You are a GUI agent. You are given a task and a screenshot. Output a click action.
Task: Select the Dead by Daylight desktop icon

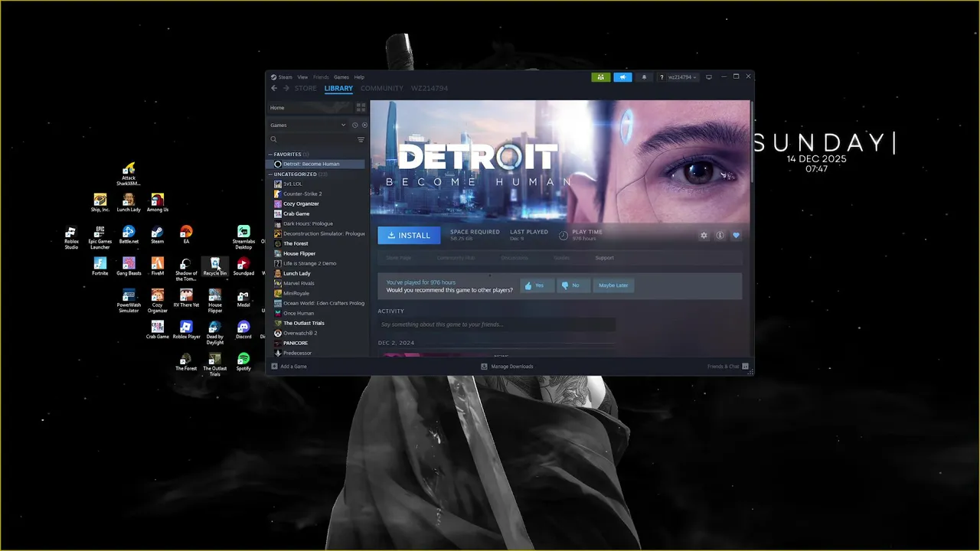pyautogui.click(x=215, y=332)
